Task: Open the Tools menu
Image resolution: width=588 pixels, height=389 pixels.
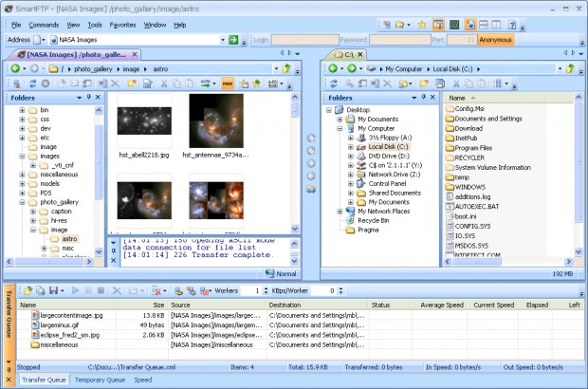Action: coord(95,24)
